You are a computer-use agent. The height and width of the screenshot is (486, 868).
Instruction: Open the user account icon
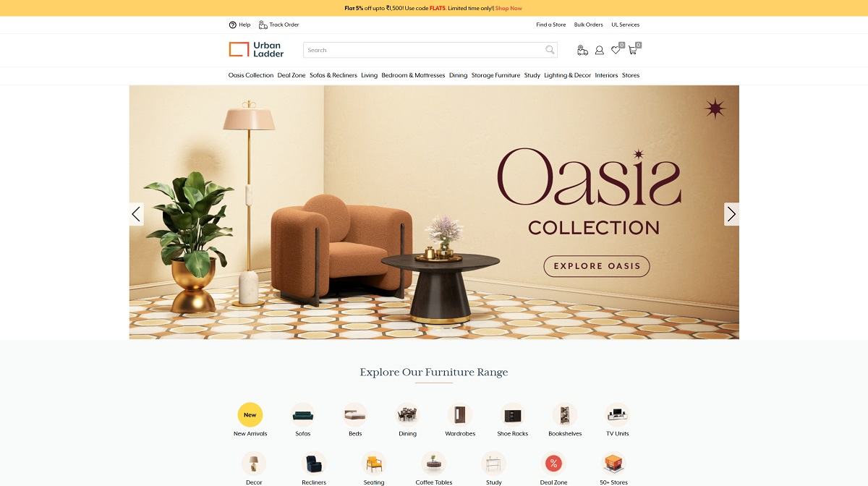pyautogui.click(x=599, y=50)
